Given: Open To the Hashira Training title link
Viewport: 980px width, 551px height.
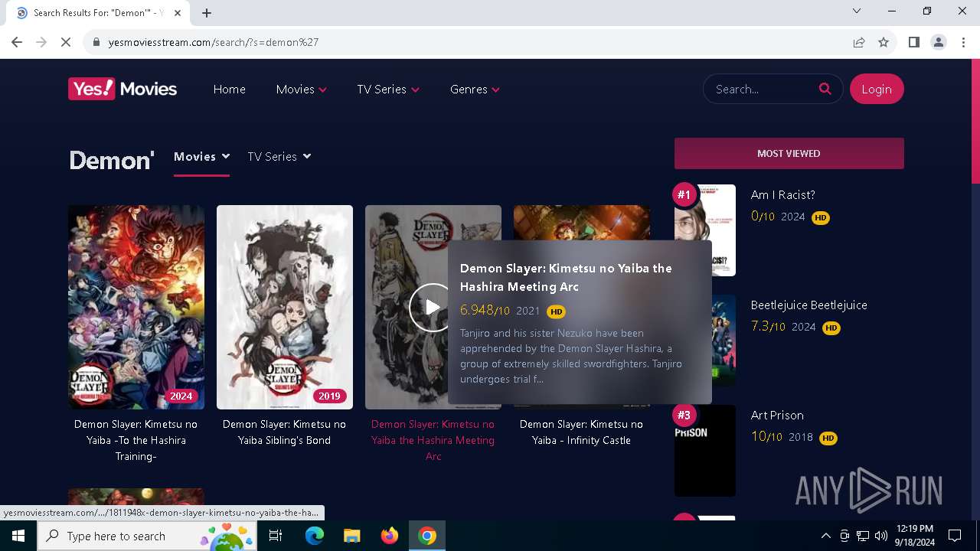Looking at the screenshot, I should (136, 440).
